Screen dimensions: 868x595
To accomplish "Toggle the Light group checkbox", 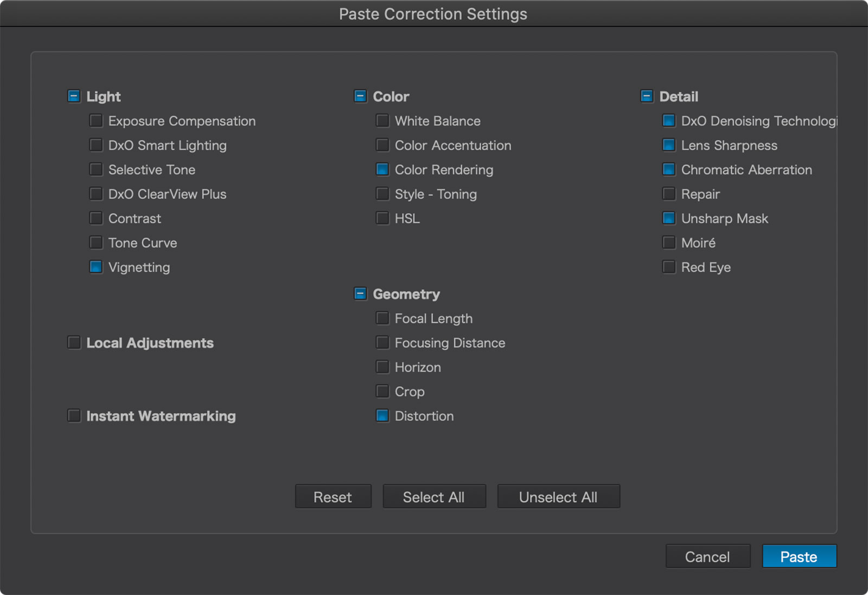I will click(x=74, y=97).
